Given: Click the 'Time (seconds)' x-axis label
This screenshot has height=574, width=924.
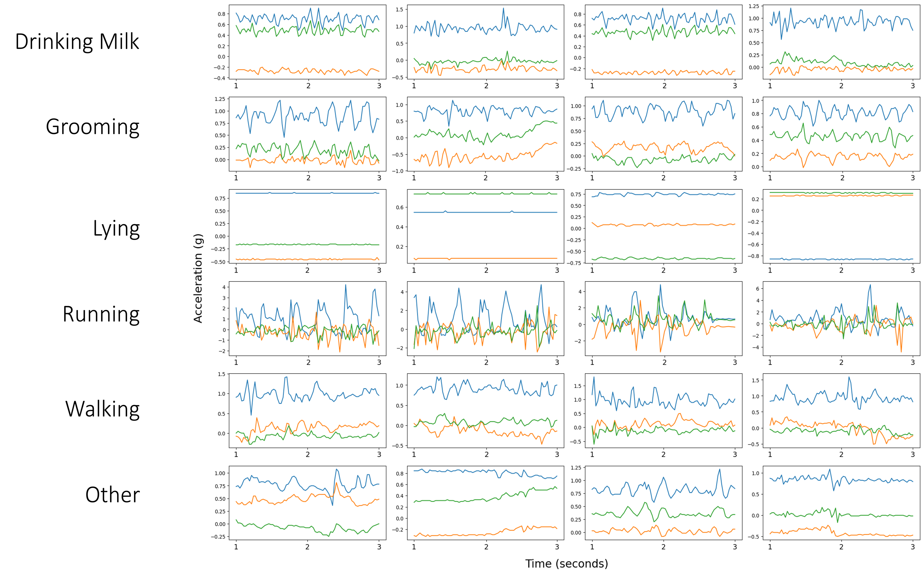Looking at the screenshot, I should pos(566,563).
